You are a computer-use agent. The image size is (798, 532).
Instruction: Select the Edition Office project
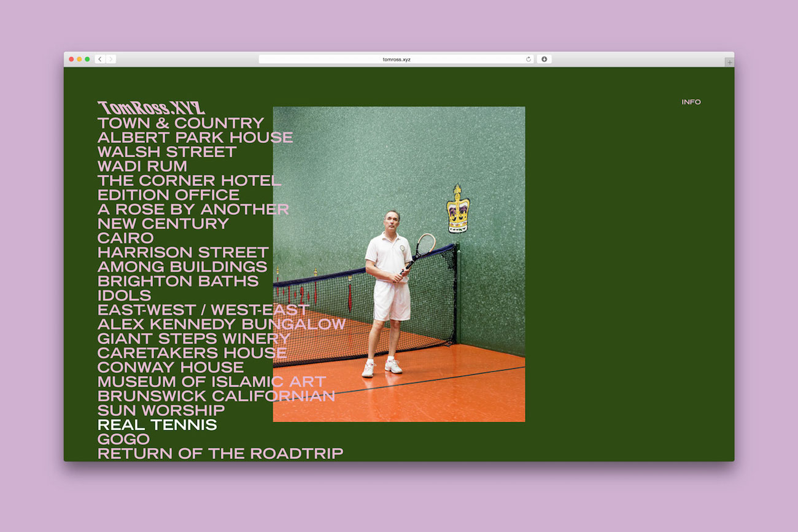coord(168,195)
